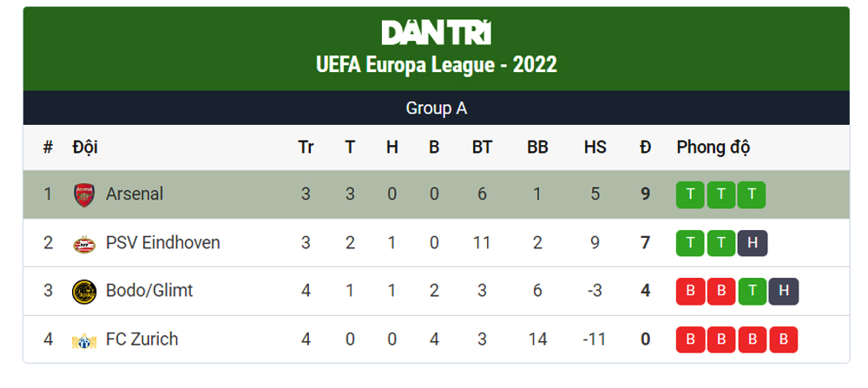Image resolution: width=868 pixels, height=388 pixels.
Task: Click the Dân Trí logo in header
Action: coord(436,33)
